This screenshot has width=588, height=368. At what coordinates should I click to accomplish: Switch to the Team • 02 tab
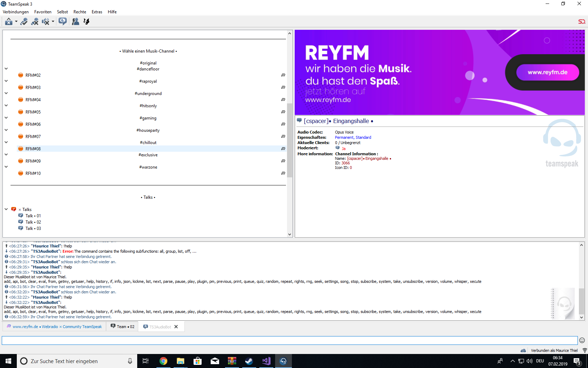click(x=122, y=326)
